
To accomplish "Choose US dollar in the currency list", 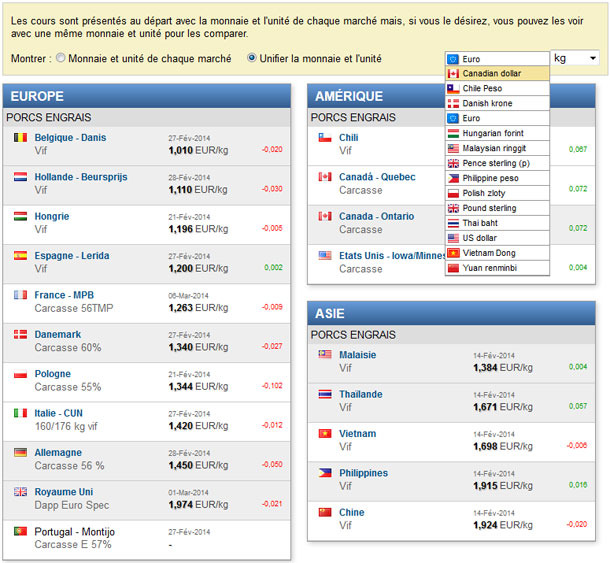I will (497, 238).
